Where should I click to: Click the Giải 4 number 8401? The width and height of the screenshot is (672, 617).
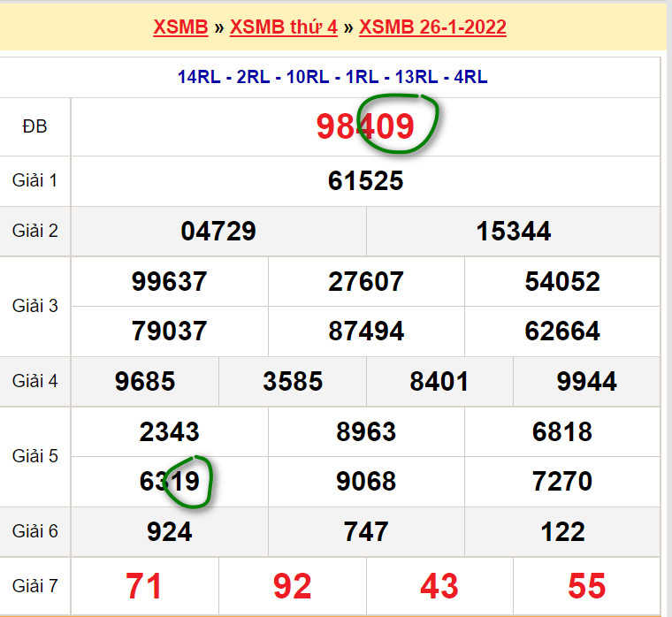pos(439,382)
